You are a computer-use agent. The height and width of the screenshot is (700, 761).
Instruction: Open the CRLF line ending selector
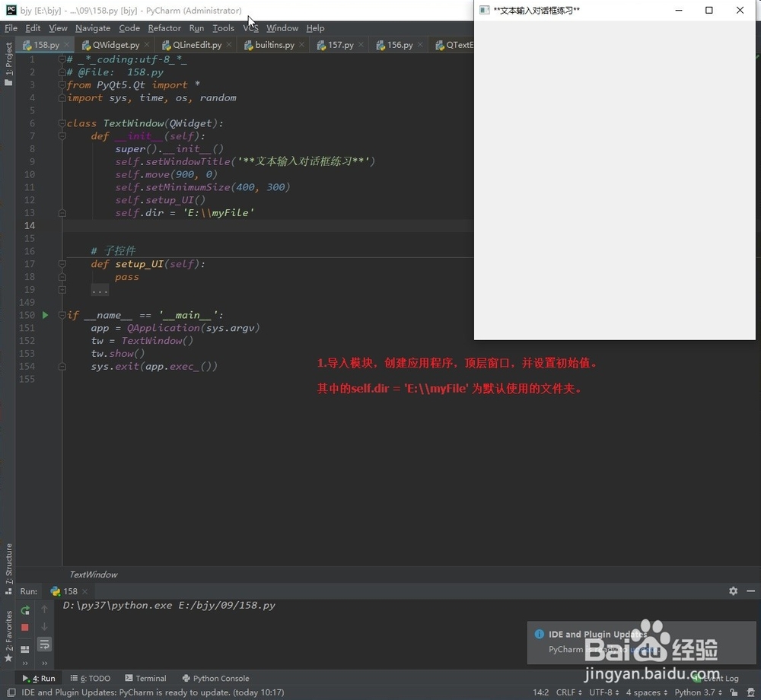click(568, 692)
